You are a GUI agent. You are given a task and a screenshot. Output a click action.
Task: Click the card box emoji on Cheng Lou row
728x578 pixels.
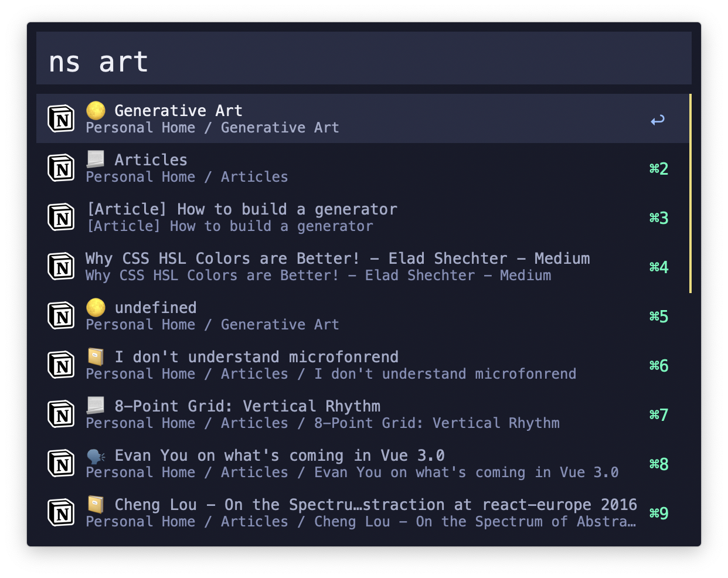tap(95, 505)
